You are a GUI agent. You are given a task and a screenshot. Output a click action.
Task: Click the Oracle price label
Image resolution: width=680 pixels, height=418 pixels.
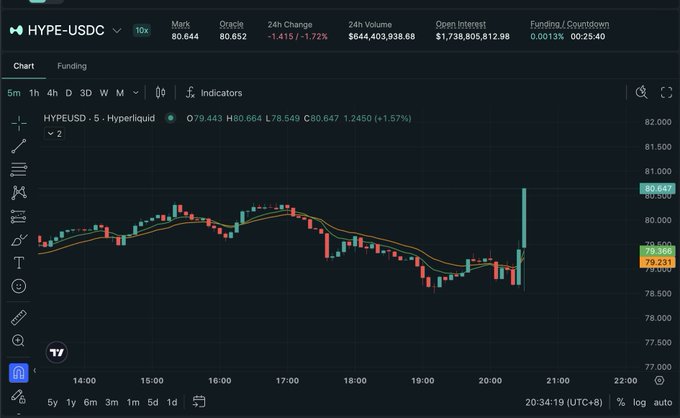click(231, 24)
